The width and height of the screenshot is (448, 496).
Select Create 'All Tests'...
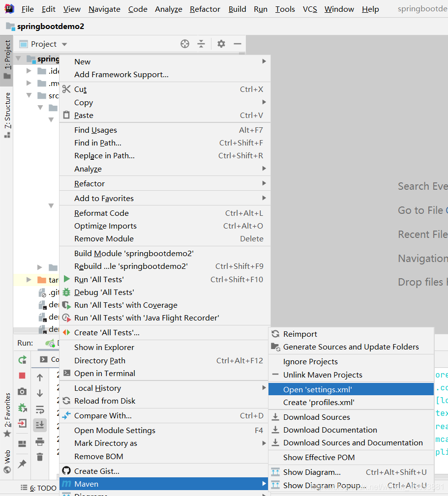tap(164, 332)
